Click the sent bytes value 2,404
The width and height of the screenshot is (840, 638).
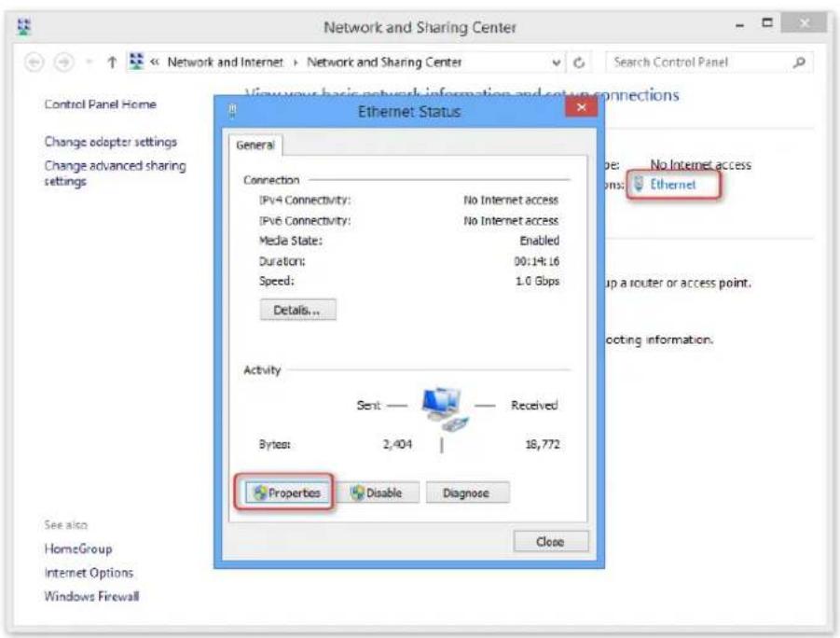click(397, 444)
